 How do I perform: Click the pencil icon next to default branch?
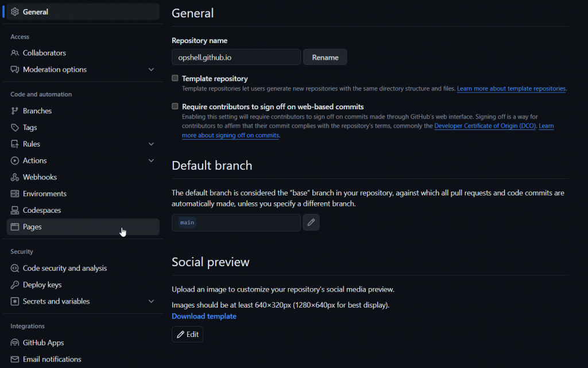(311, 223)
